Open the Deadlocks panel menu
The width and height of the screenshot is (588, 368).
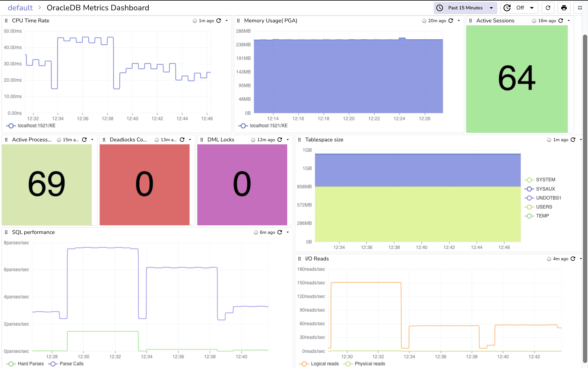[x=190, y=140]
